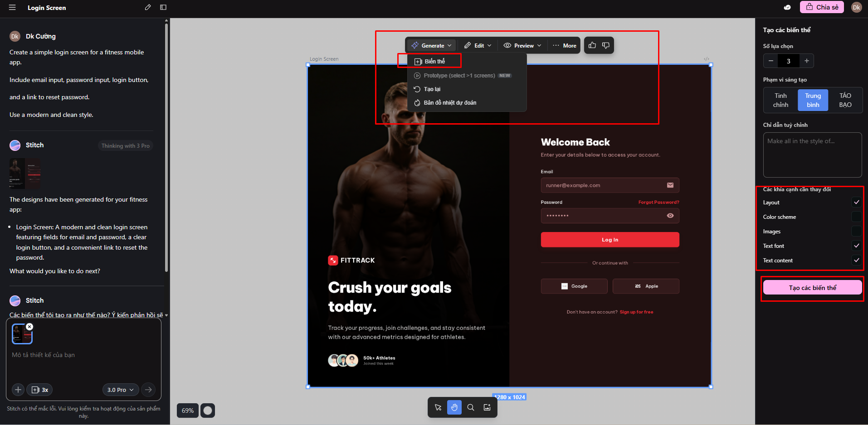Select Biến thể menu item
The image size is (868, 425).
click(430, 61)
